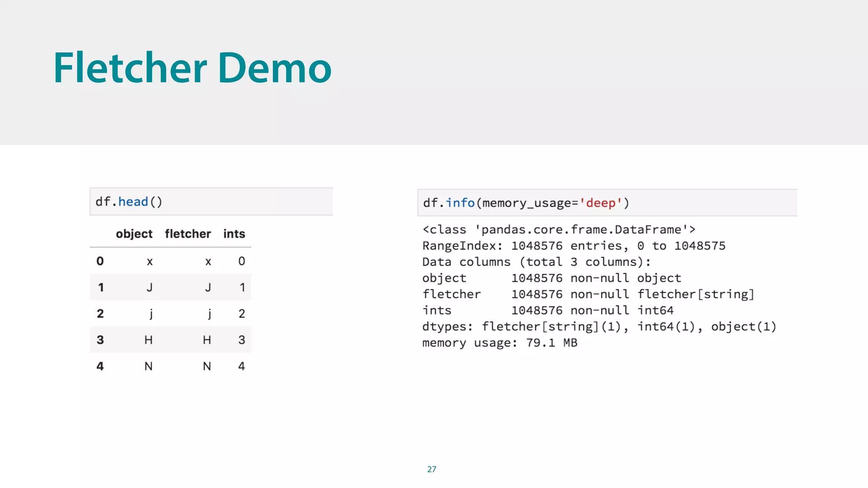This screenshot has width=868, height=488.
Task: Click the 'ints' column header
Action: point(234,234)
